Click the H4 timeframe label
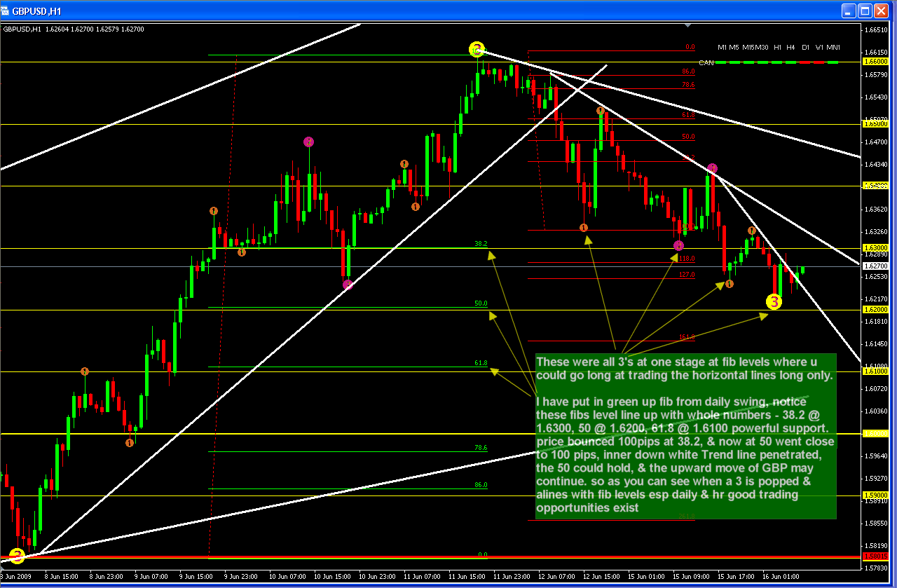This screenshot has width=897, height=588. pos(790,47)
